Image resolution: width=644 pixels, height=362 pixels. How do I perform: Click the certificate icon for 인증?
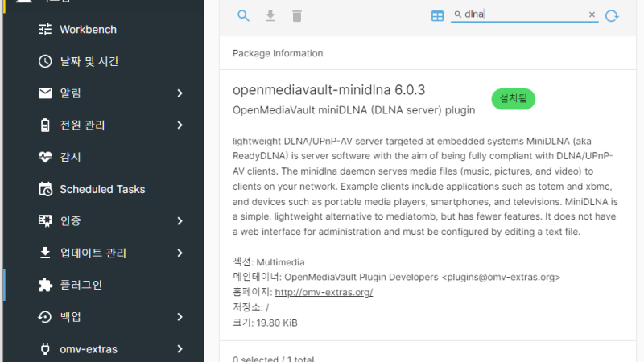45,220
